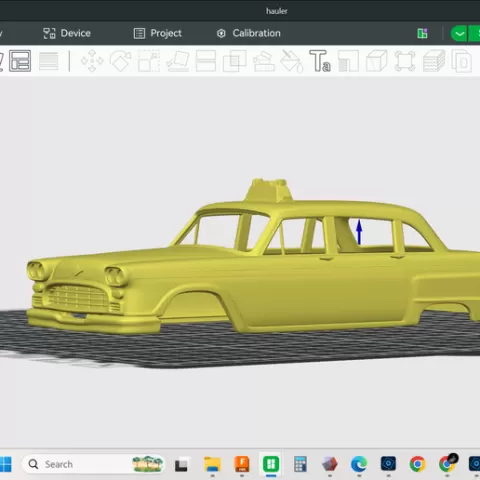Viewport: 480px width, 480px height.
Task: Launch Fusion 360 orange taskbar icon
Action: point(242,464)
